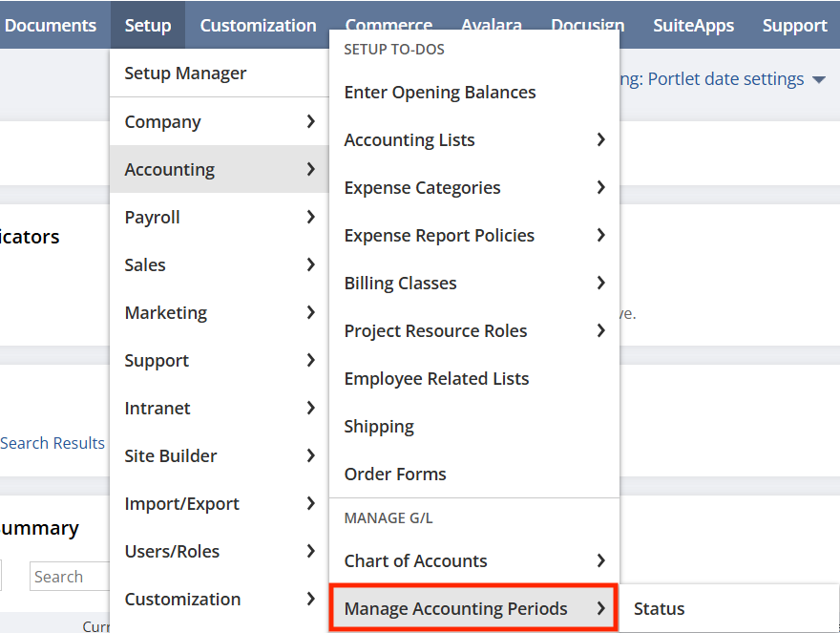Open the Search Results link
Viewport: 840px width, 633px height.
52,443
